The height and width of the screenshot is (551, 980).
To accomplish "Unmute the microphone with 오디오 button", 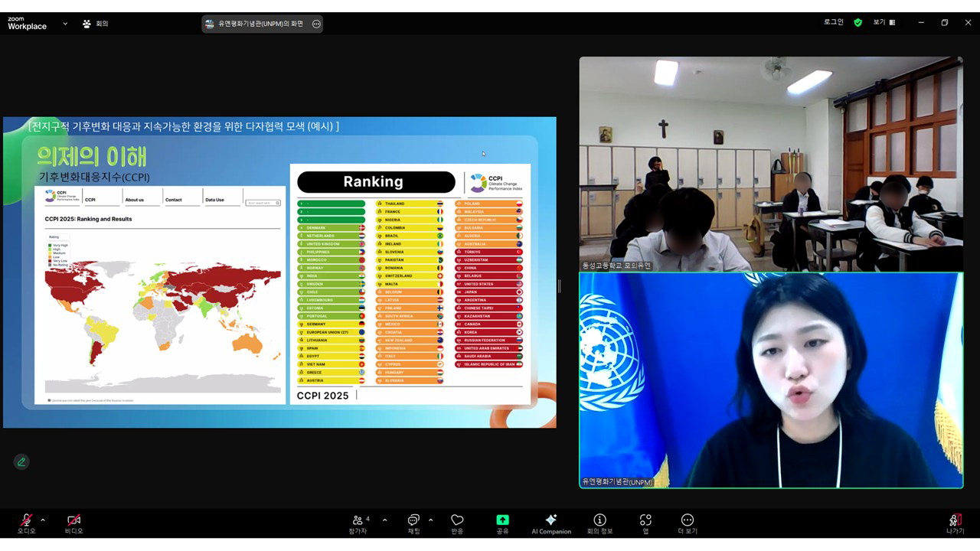I will (26, 521).
